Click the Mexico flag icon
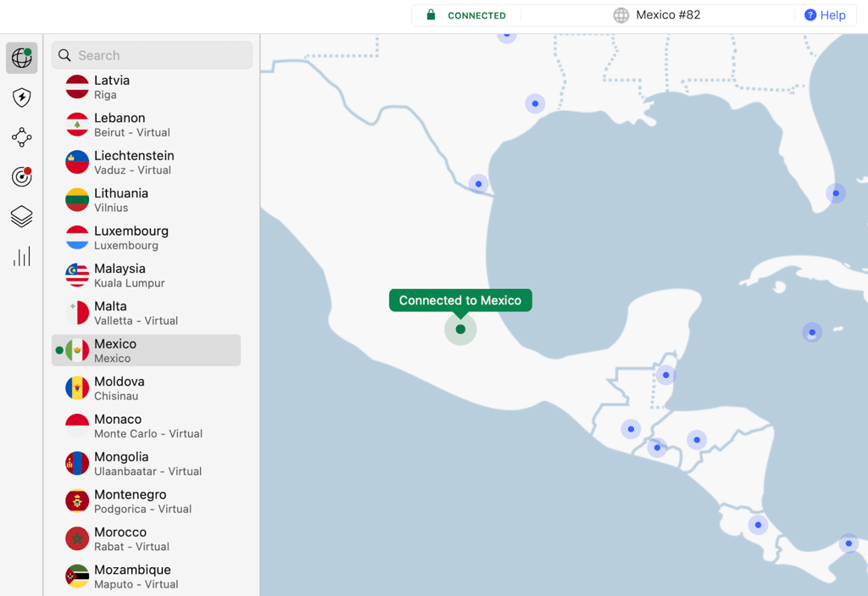868x596 pixels. point(77,351)
